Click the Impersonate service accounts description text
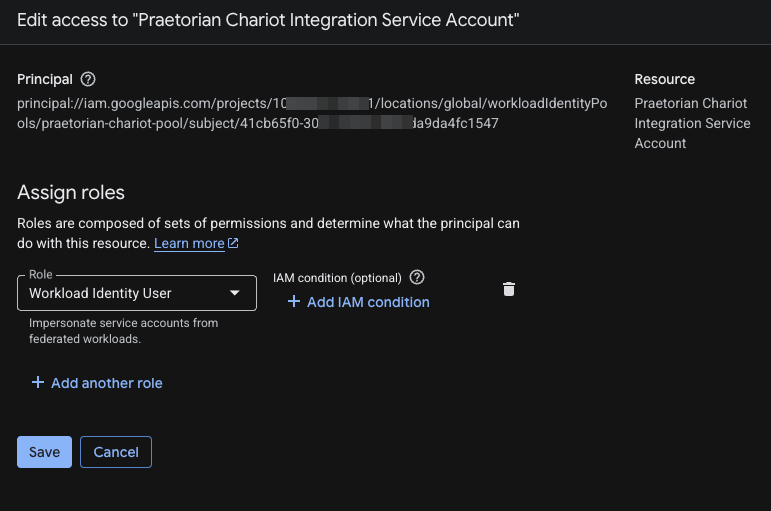The height and width of the screenshot is (511, 771). pyautogui.click(x=123, y=331)
